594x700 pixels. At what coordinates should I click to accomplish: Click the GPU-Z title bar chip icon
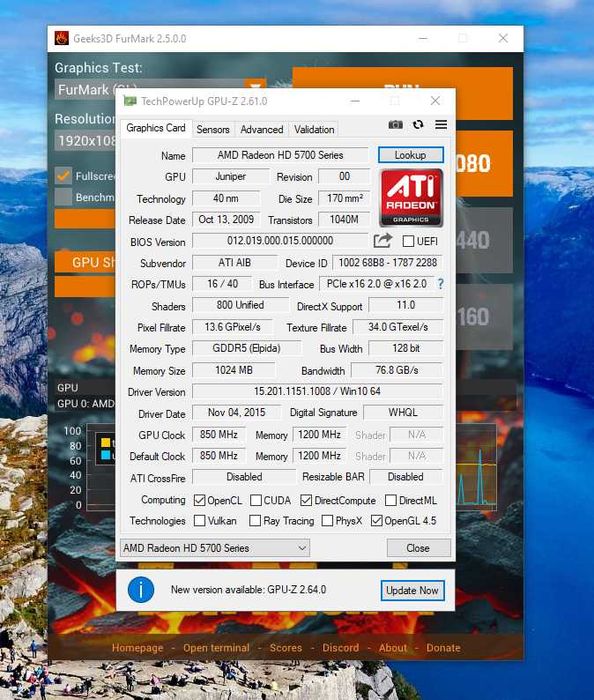(130, 101)
